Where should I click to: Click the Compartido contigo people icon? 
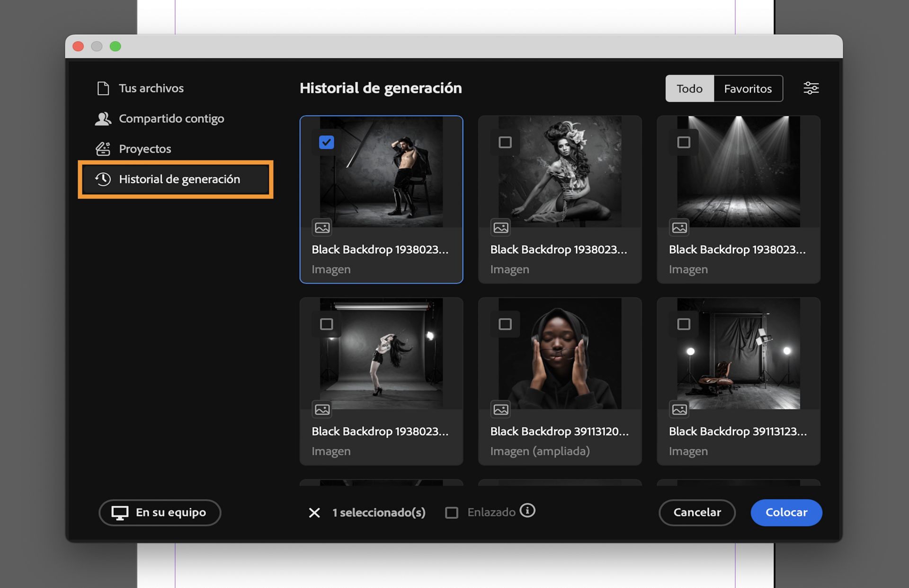[103, 119]
